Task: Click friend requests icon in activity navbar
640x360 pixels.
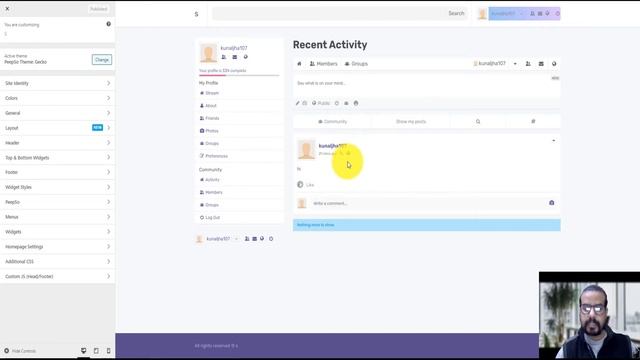Action: coord(528,64)
